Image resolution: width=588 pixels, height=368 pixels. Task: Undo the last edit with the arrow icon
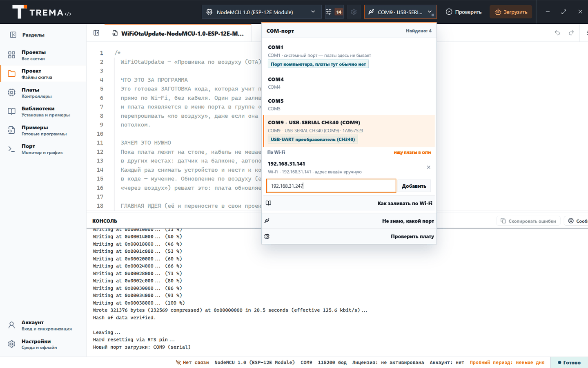557,33
